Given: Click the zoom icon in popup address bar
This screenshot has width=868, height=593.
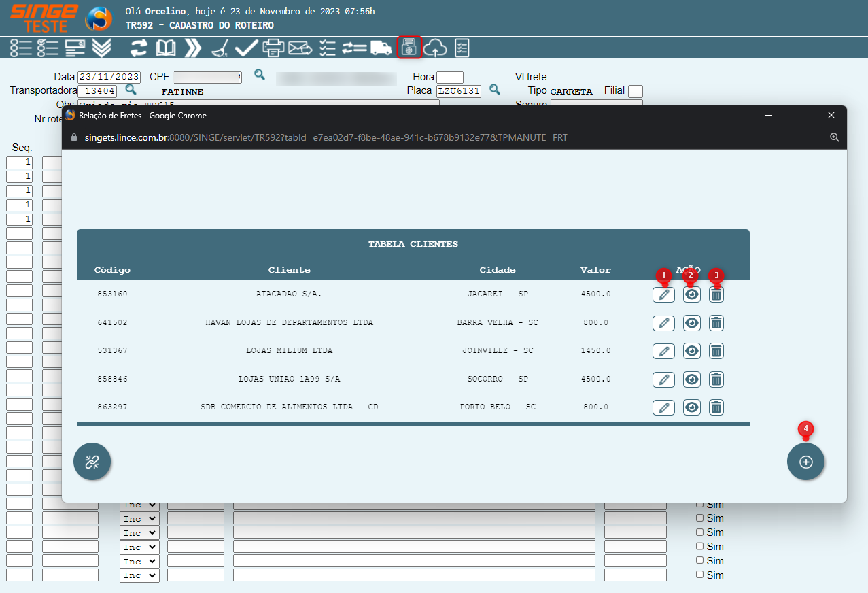Looking at the screenshot, I should (x=835, y=137).
